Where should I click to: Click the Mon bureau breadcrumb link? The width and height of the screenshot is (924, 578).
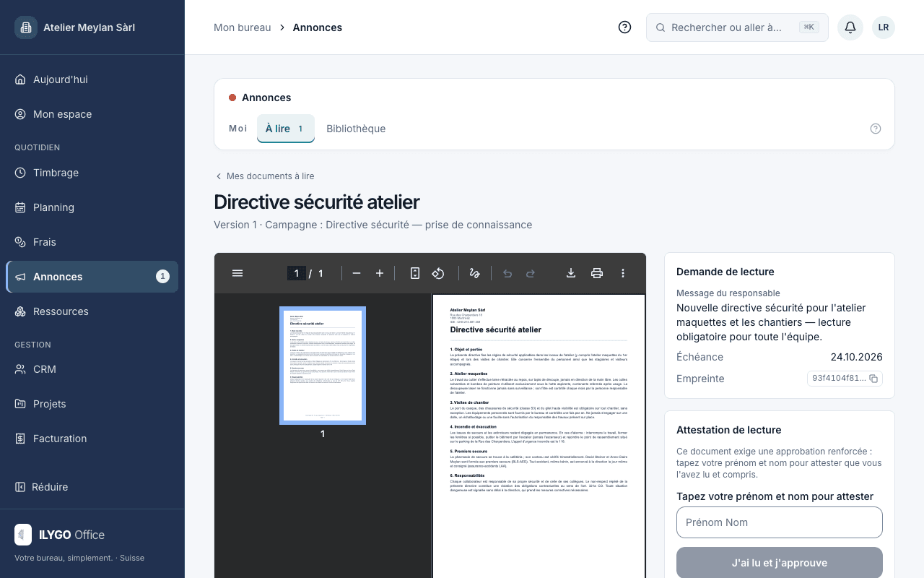243,27
